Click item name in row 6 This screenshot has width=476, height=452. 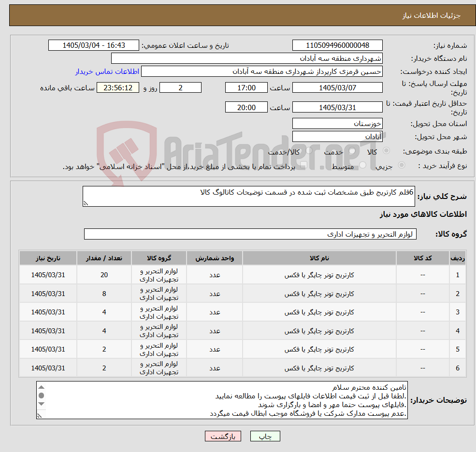click(x=319, y=368)
